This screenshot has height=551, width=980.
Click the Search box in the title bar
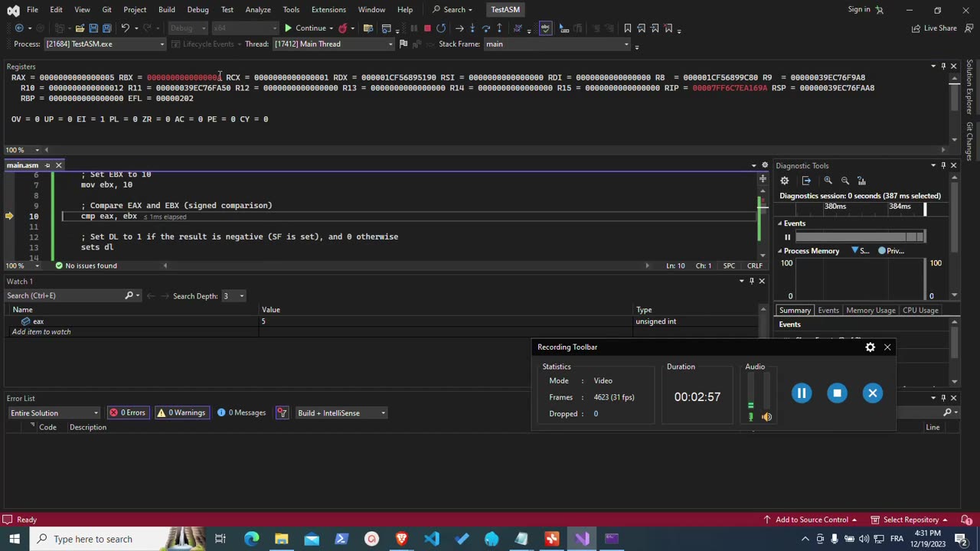(x=452, y=10)
